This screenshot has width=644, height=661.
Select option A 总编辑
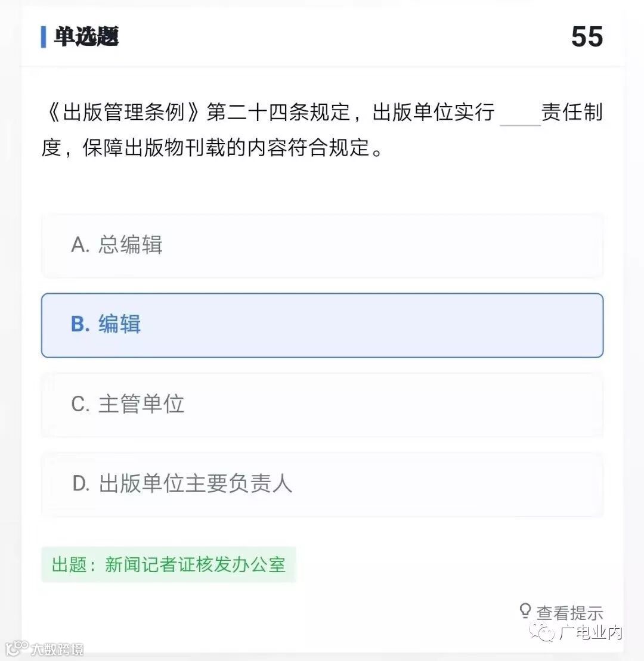click(322, 246)
